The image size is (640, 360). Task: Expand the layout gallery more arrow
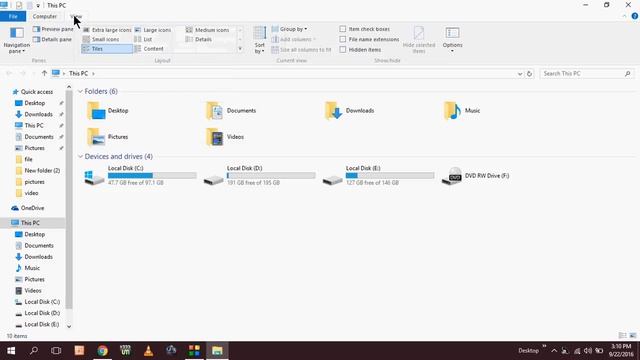(x=240, y=49)
